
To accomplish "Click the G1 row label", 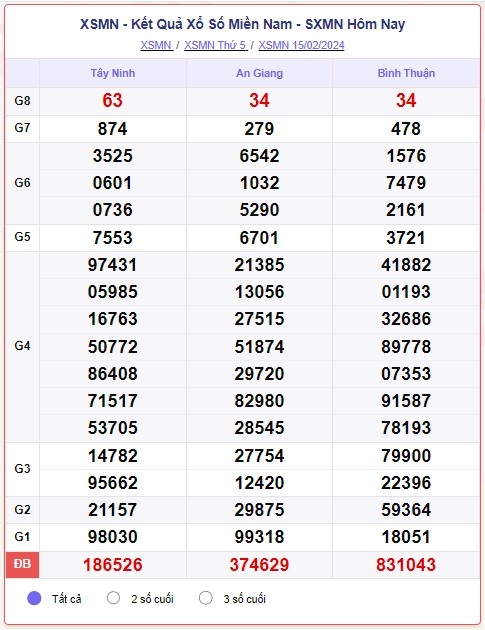I will point(23,537).
